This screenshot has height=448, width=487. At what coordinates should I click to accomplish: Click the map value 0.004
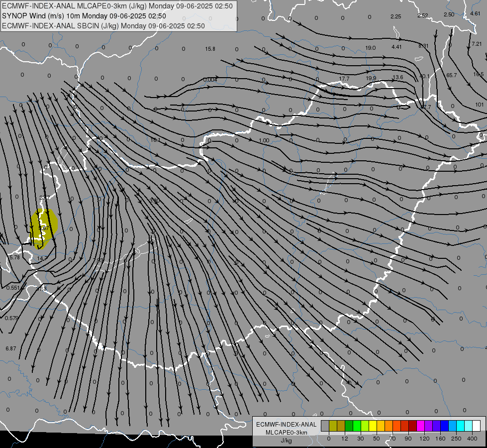coord(210,80)
